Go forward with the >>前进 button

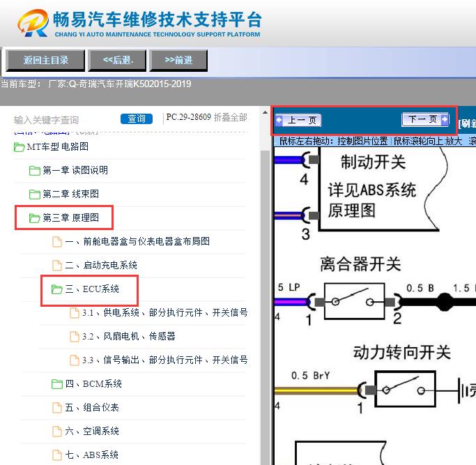click(x=178, y=60)
